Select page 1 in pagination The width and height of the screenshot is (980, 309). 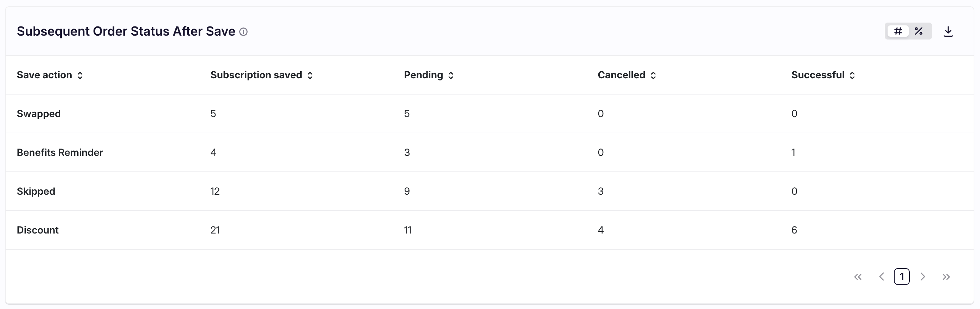[902, 277]
